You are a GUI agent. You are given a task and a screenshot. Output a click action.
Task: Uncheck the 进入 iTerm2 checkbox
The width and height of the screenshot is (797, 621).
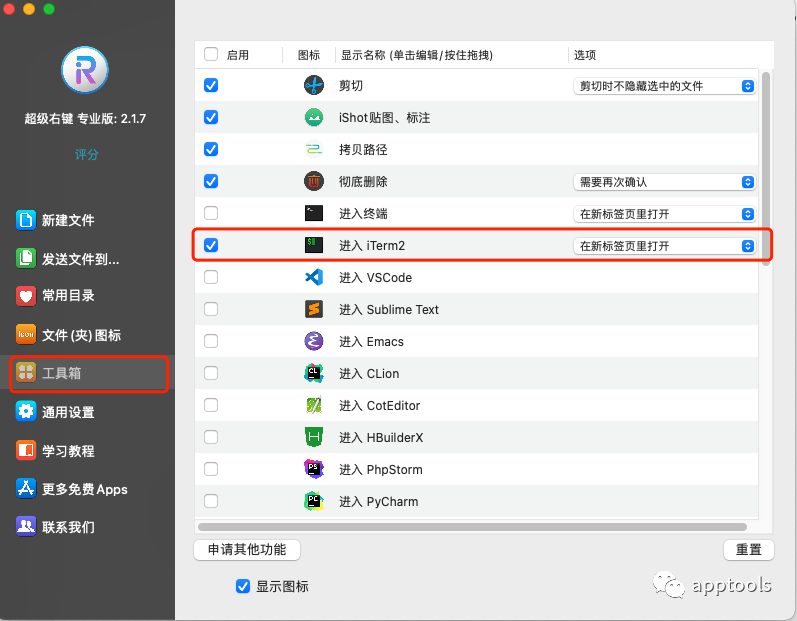tap(211, 245)
